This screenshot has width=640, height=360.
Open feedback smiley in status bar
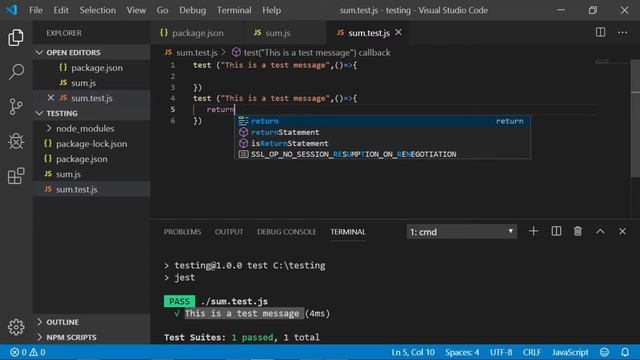(604, 352)
